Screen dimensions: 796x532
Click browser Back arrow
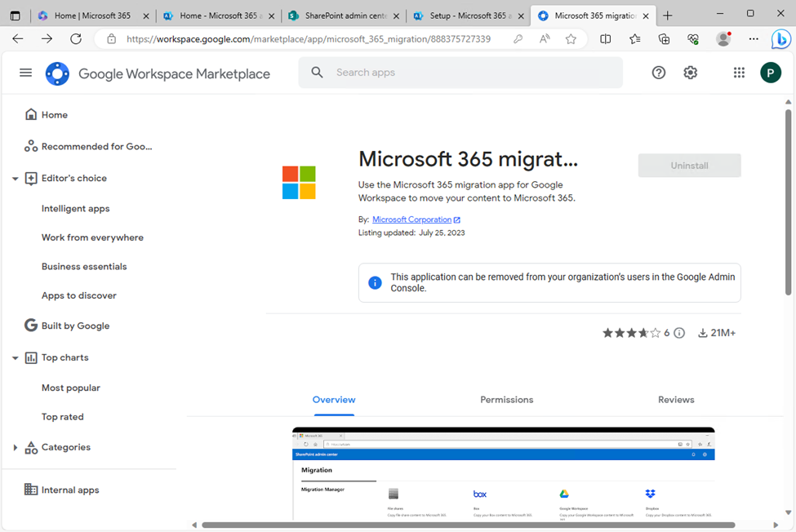(18, 38)
